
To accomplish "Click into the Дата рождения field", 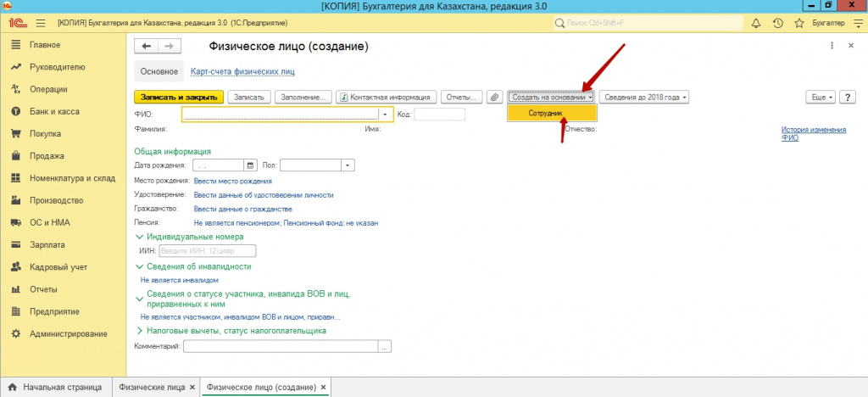I will point(219,165).
